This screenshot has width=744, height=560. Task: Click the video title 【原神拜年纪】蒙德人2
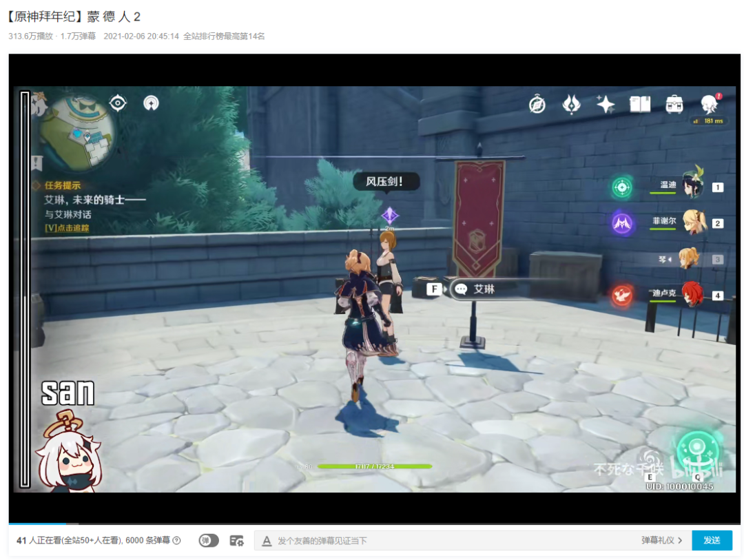point(74,17)
